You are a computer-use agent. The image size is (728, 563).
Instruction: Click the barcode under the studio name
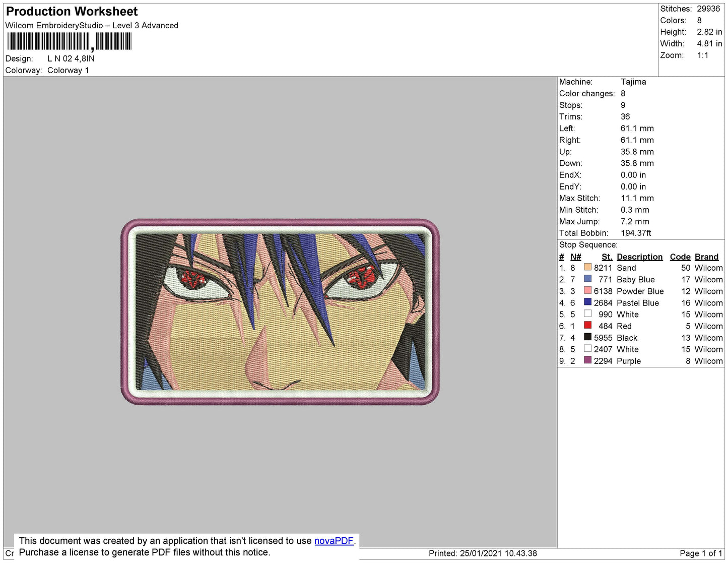coord(70,41)
